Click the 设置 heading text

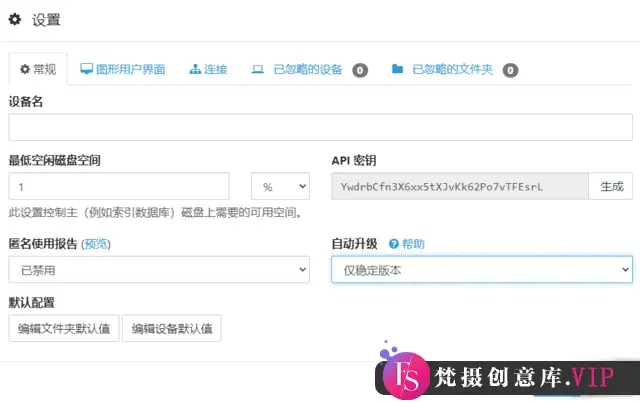pos(46,20)
